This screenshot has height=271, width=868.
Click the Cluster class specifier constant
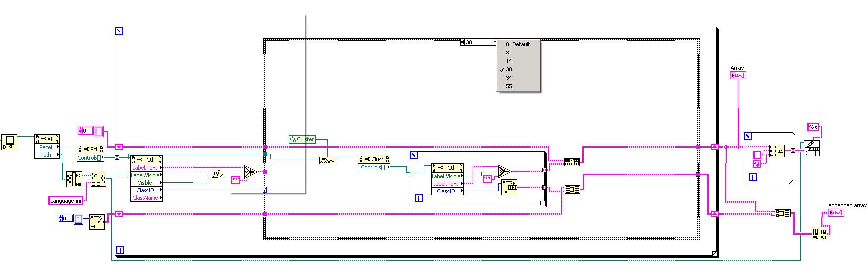click(x=302, y=139)
